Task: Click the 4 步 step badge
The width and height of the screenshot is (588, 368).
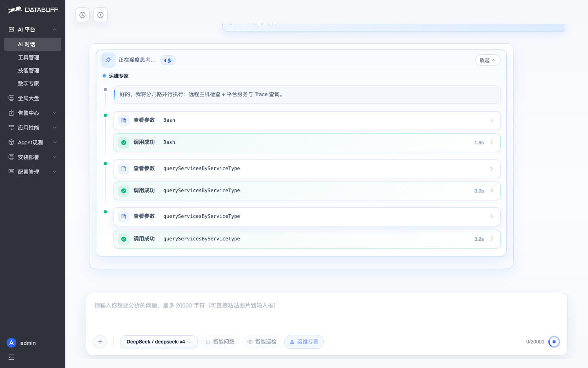Action: (x=168, y=61)
